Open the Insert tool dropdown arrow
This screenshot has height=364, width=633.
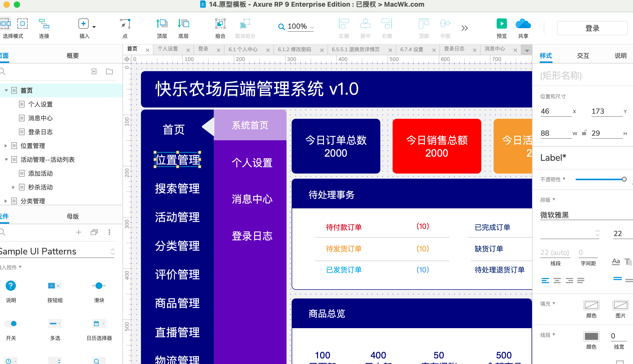[94, 27]
